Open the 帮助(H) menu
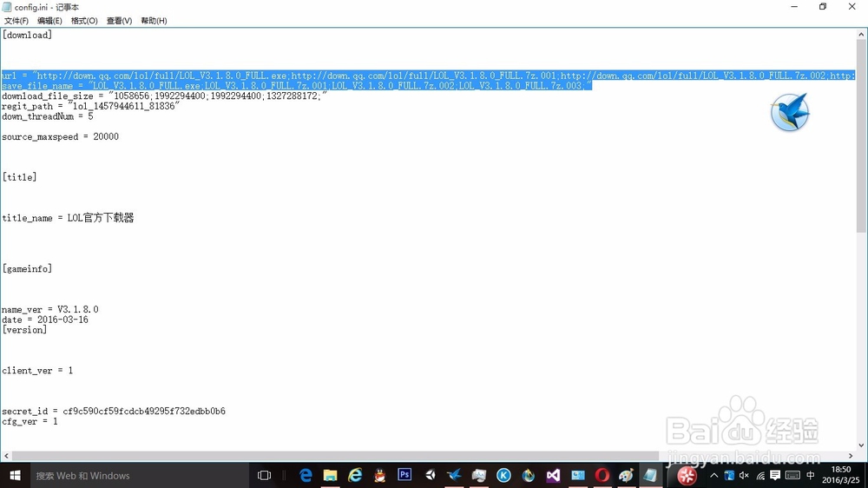868x488 pixels. pos(154,21)
